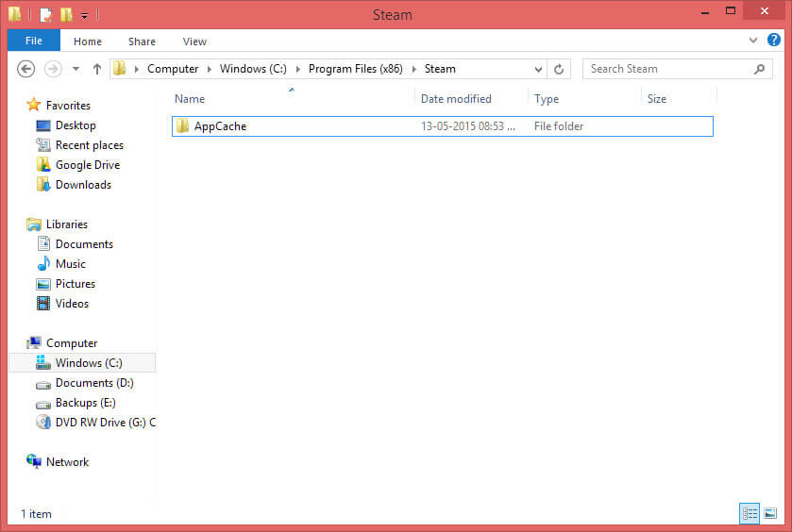Select Libraries in navigation pane
Image resolution: width=792 pixels, height=532 pixels.
point(67,224)
